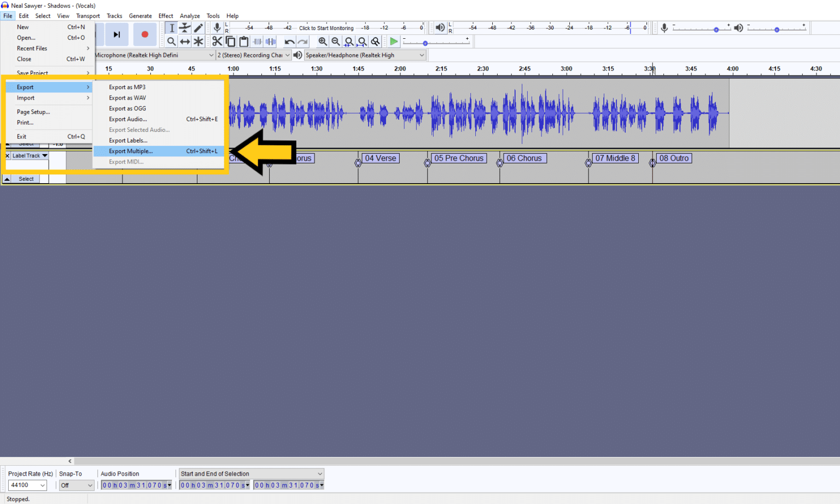The image size is (840, 504).
Task: Choose Export Multiple from the Export submenu
Action: point(131,151)
